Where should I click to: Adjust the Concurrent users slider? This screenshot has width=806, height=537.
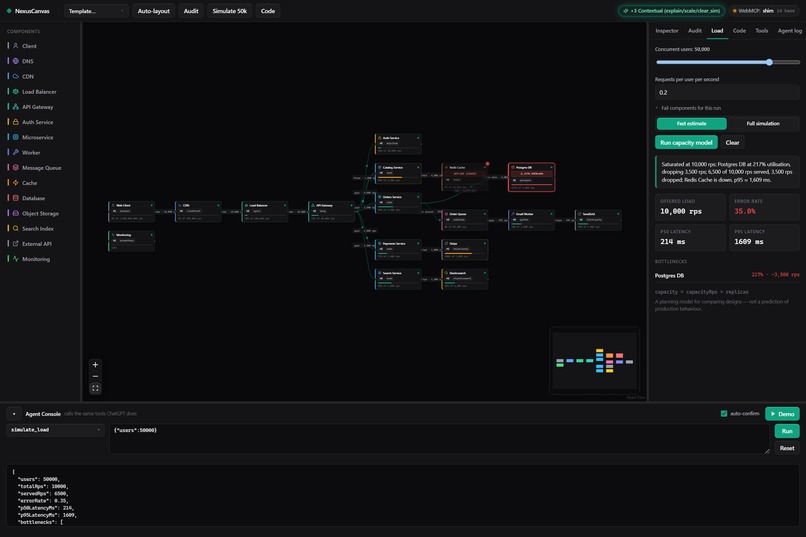727,62
